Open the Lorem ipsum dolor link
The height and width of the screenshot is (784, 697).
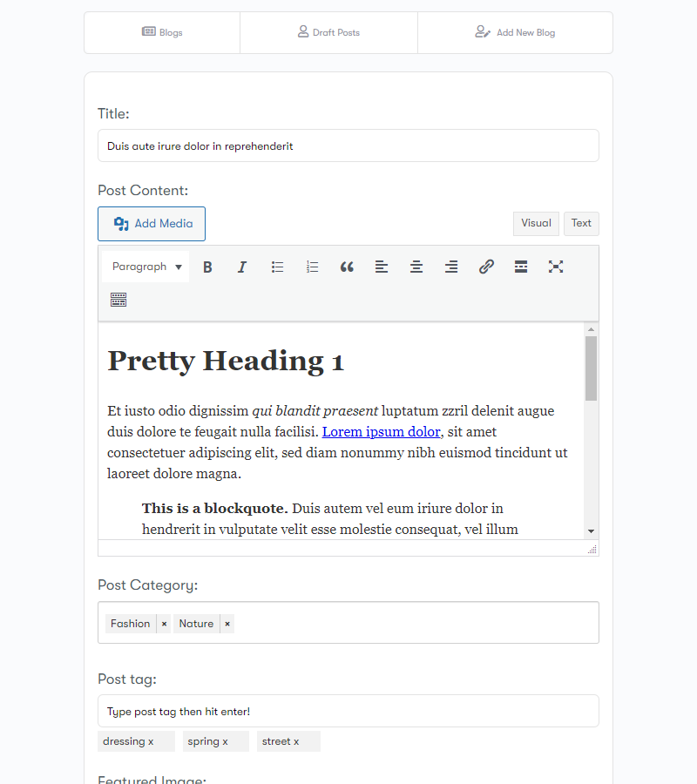[x=381, y=431]
